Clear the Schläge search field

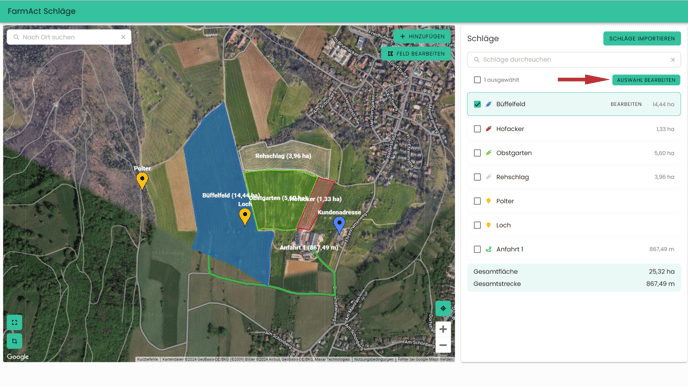click(x=673, y=60)
